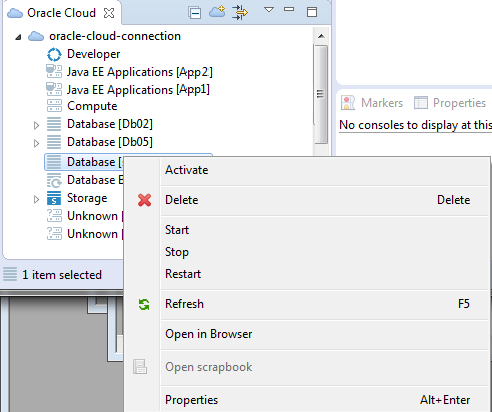492x412 pixels.
Task: Switch to the Properties tab
Action: coord(459,103)
